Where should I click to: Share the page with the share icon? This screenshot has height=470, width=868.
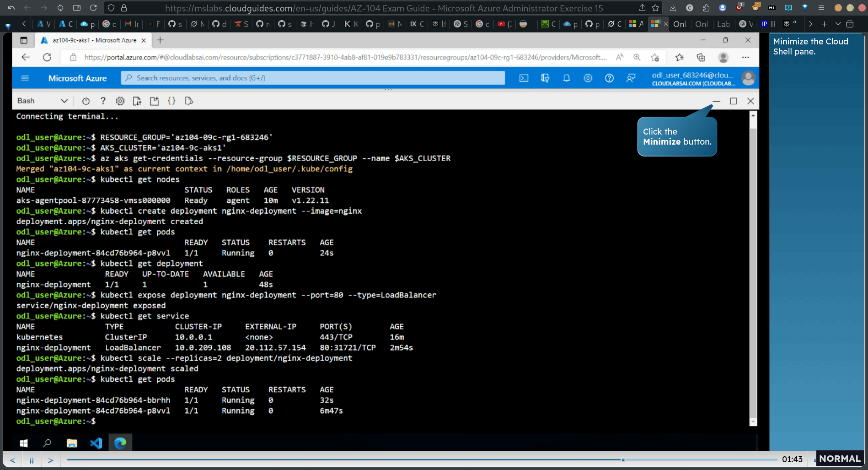coord(642,8)
